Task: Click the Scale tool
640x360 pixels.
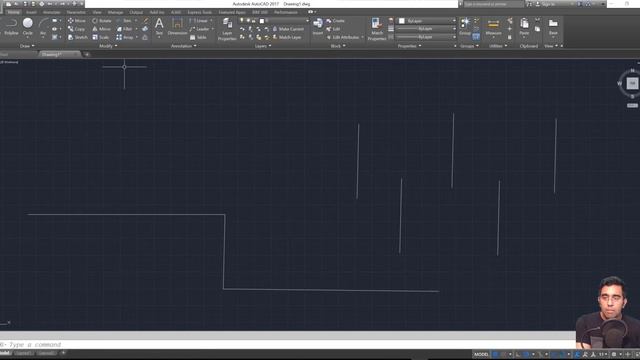Action: (x=100, y=37)
